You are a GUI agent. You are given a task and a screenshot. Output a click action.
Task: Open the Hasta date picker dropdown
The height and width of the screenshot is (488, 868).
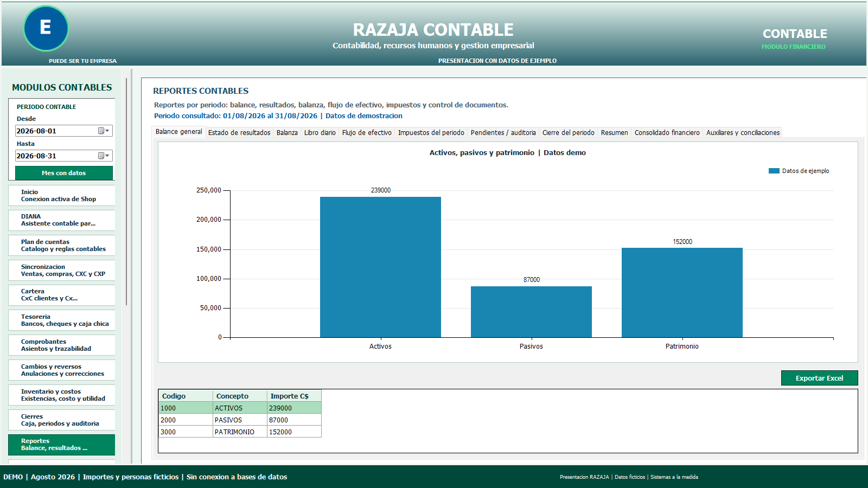click(x=104, y=156)
